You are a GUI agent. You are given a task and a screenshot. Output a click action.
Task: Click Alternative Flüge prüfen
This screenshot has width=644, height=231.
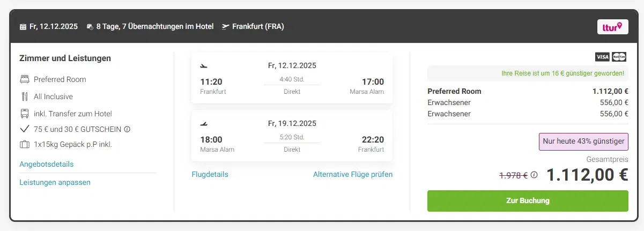click(x=353, y=174)
